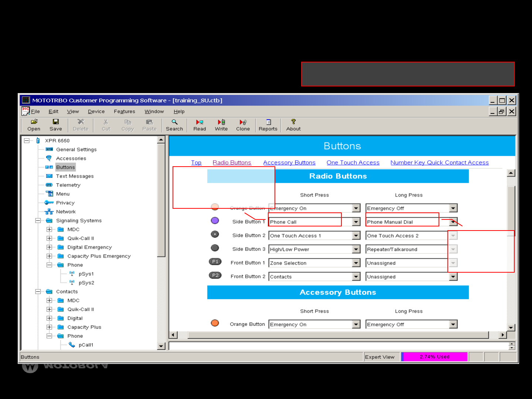Viewport: 532px width, 399px height.
Task: Open Front Button 1 short press dropdown
Action: tap(356, 263)
